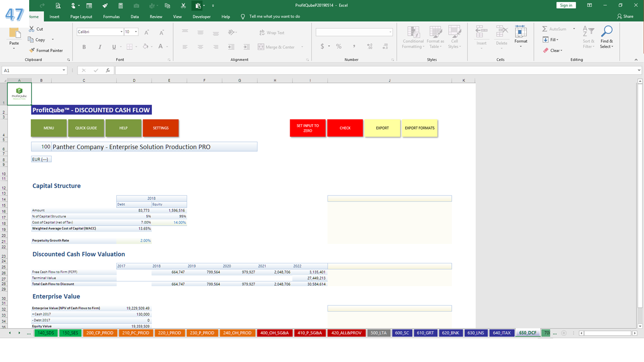The width and height of the screenshot is (644, 362).
Task: Toggle Italic formatting
Action: [x=99, y=47]
